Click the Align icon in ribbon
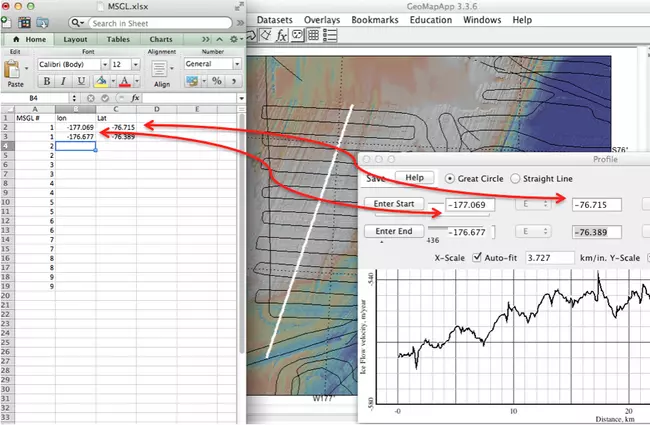Image resolution: width=650 pixels, height=425 pixels. click(161, 72)
